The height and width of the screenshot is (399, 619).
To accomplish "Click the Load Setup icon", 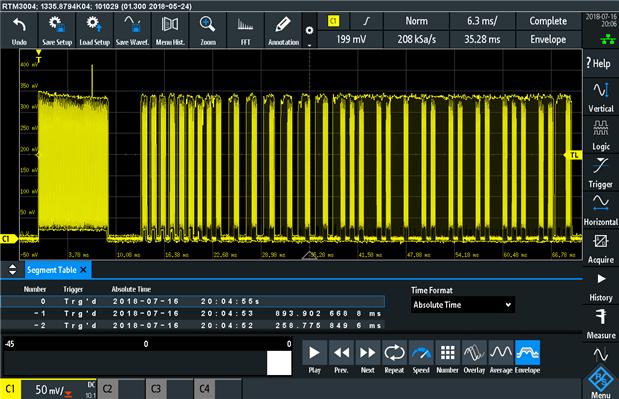I will click(x=94, y=31).
